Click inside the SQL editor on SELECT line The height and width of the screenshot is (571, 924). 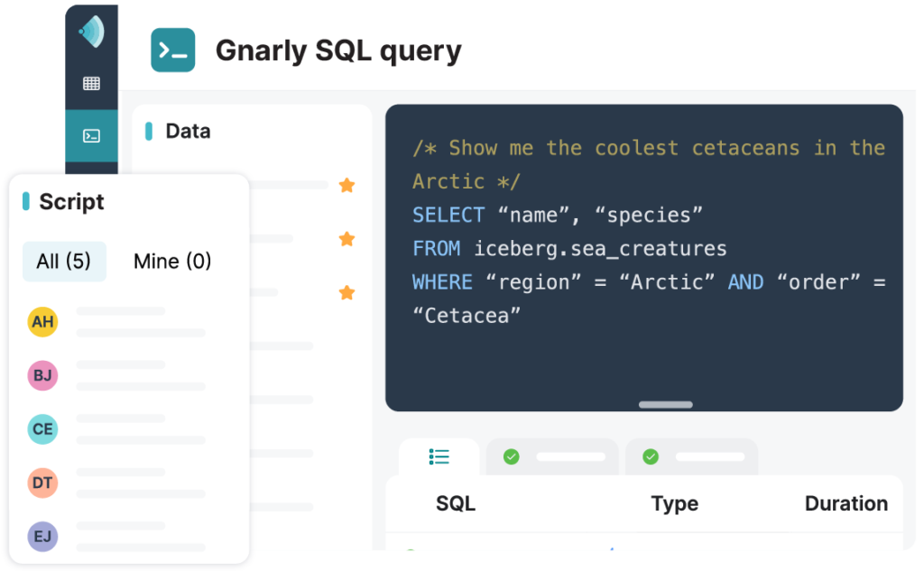click(x=558, y=215)
